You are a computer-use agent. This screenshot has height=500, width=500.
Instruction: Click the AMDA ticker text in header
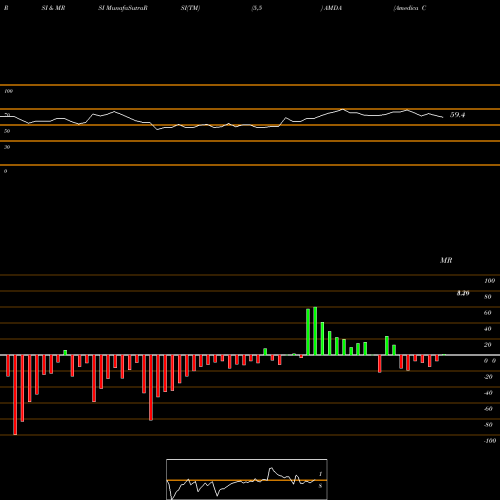333,8
